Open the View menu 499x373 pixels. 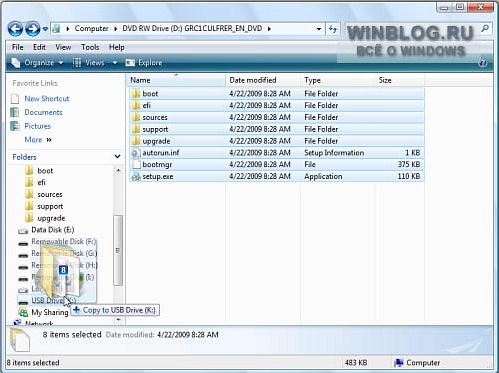63,47
